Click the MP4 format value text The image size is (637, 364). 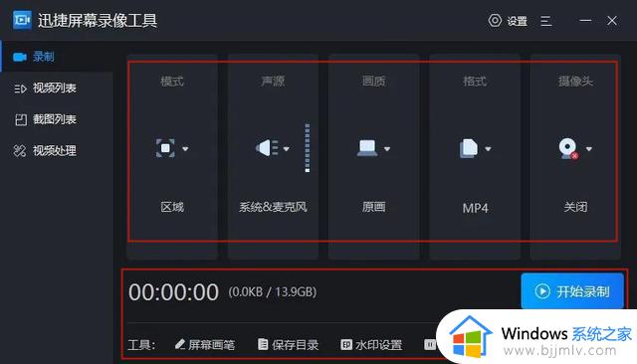point(475,208)
